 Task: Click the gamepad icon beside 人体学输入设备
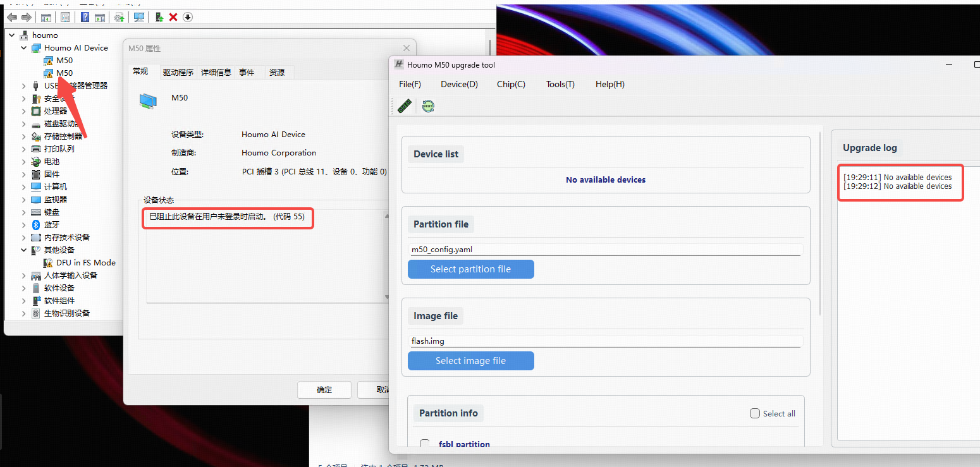coord(36,275)
